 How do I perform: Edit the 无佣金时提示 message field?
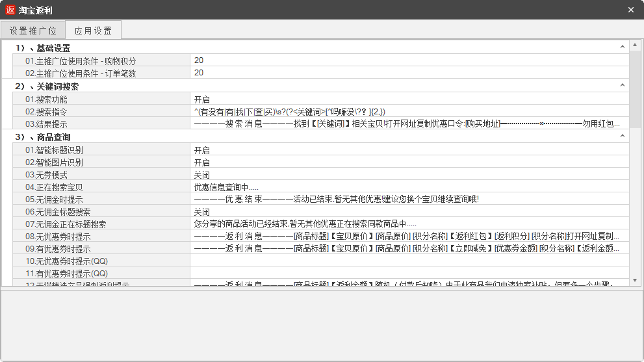[409, 200]
